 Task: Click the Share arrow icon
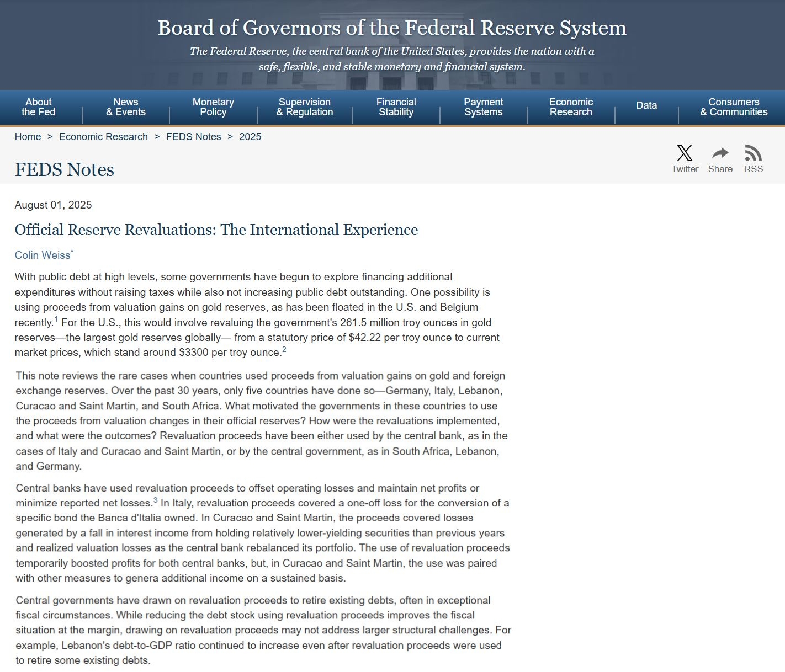[x=720, y=153]
